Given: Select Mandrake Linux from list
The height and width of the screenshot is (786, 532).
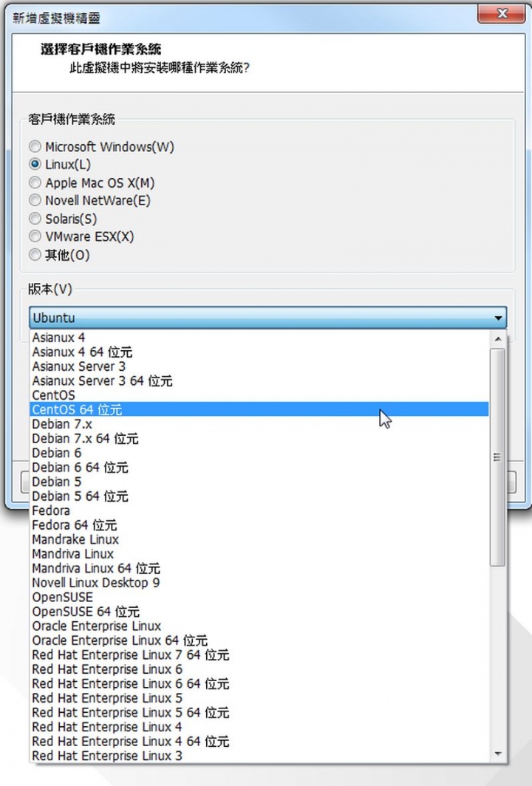Looking at the screenshot, I should click(x=259, y=540).
